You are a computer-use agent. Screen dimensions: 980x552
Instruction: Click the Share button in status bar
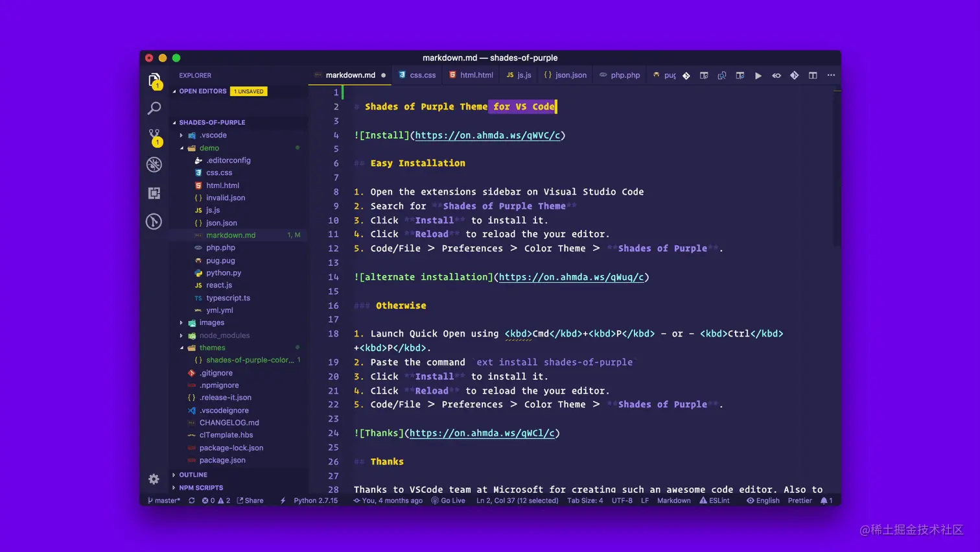pos(250,501)
